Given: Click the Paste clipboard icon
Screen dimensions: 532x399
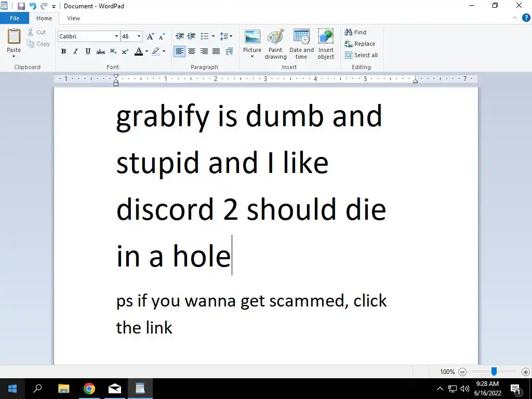Looking at the screenshot, I should pos(14,36).
